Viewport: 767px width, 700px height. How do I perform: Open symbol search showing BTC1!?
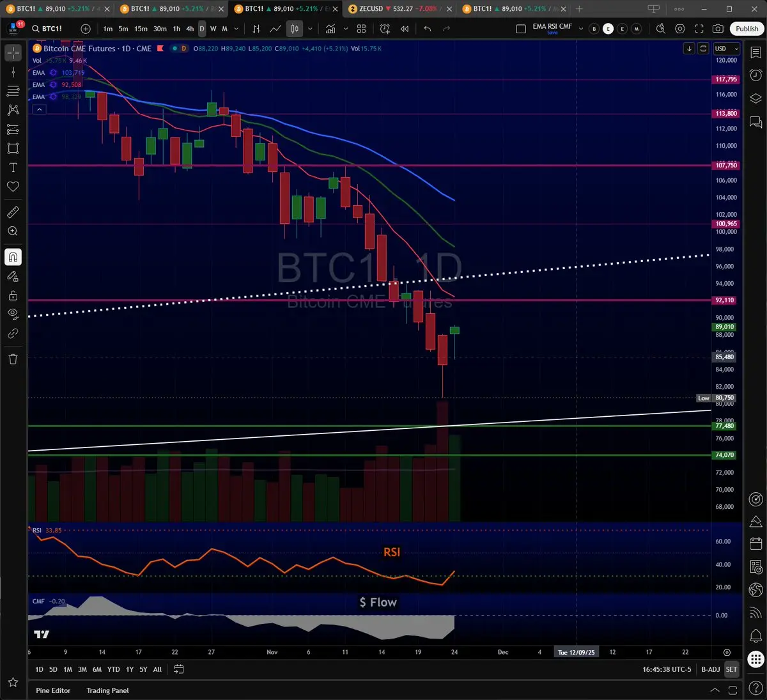[47, 29]
